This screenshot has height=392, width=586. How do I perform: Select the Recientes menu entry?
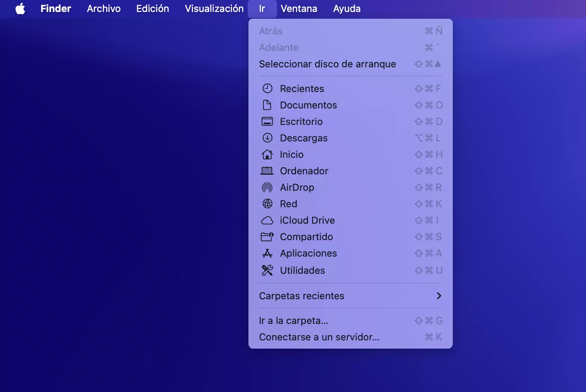[x=351, y=89]
